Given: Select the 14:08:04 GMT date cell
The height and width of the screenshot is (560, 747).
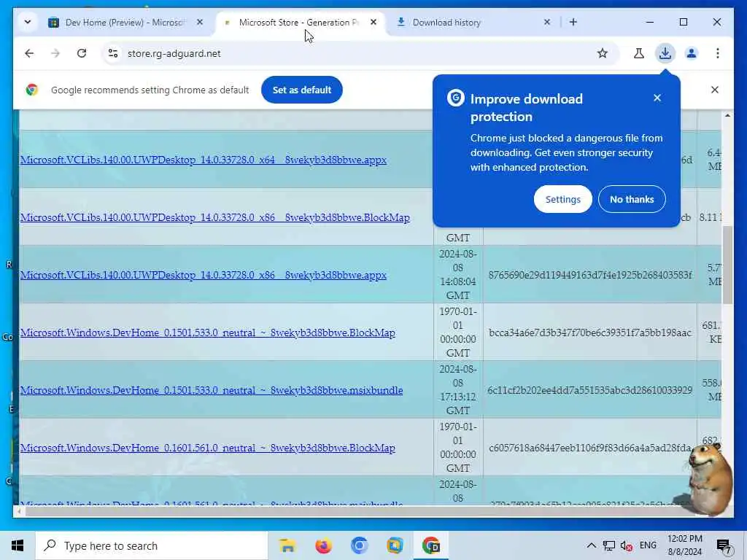Looking at the screenshot, I should [x=458, y=274].
